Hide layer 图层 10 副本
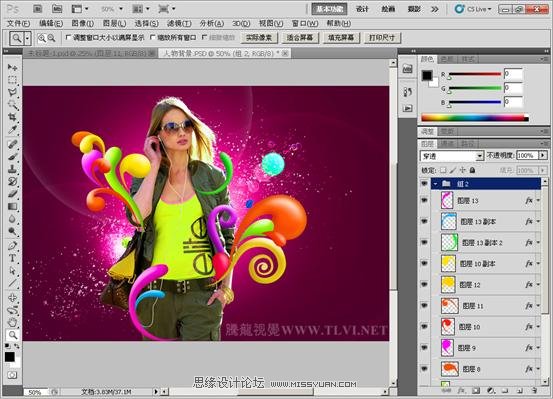 point(424,264)
